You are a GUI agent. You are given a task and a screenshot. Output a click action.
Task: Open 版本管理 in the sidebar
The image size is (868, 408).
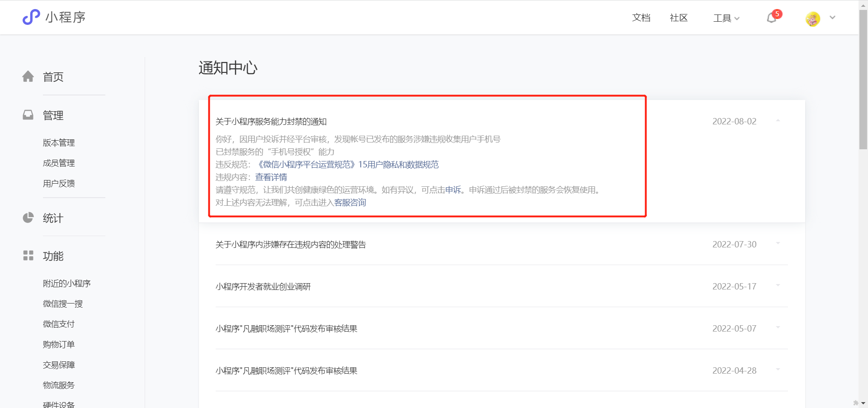point(59,142)
